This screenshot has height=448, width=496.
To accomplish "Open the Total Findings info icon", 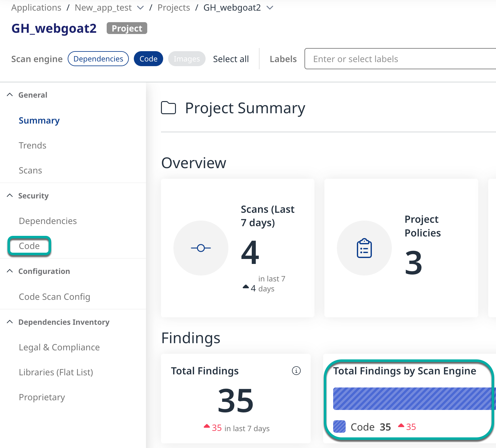I will click(x=296, y=371).
